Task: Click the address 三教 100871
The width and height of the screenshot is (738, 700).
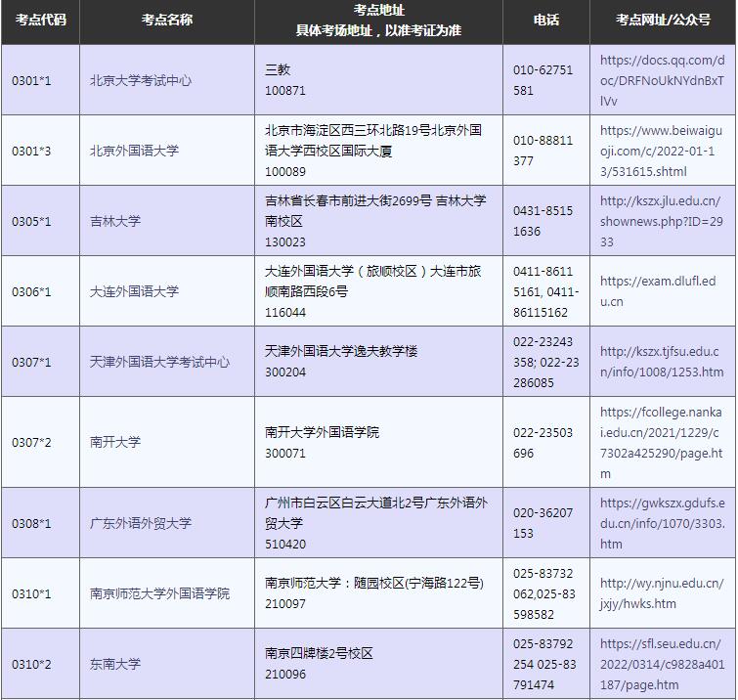Action: pyautogui.click(x=285, y=80)
